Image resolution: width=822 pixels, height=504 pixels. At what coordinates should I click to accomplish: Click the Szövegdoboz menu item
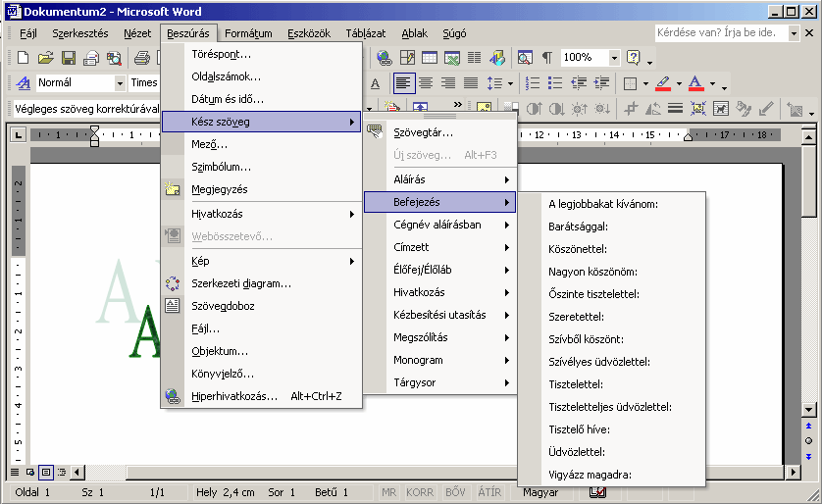coord(262,306)
